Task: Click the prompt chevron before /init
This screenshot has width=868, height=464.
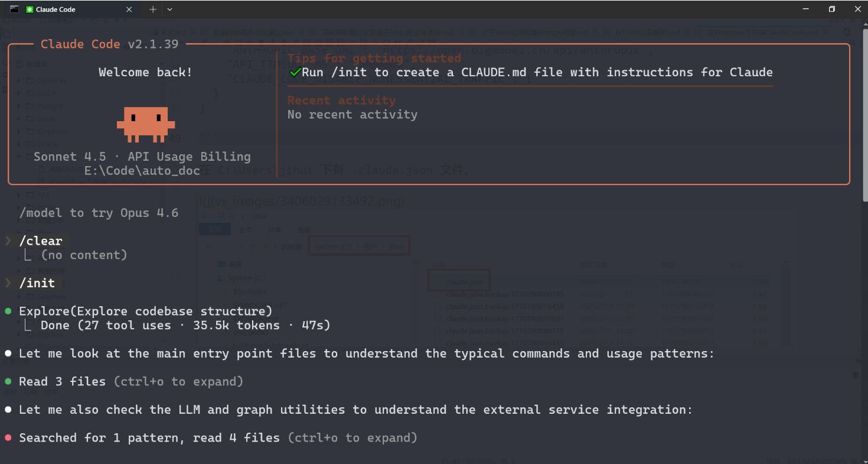Action: pyautogui.click(x=8, y=283)
